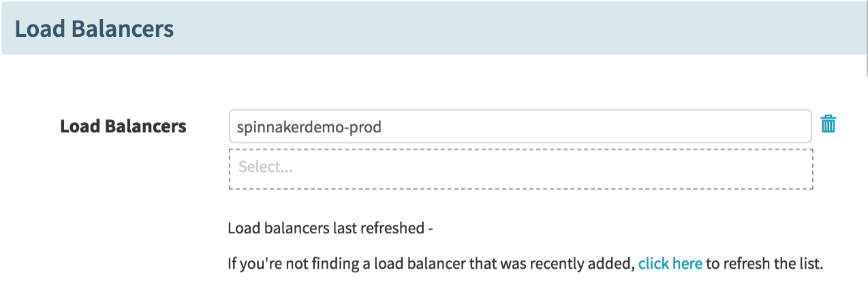Expand the empty Select... dropdown
Viewport: 868px width, 296px height.
[x=521, y=168]
